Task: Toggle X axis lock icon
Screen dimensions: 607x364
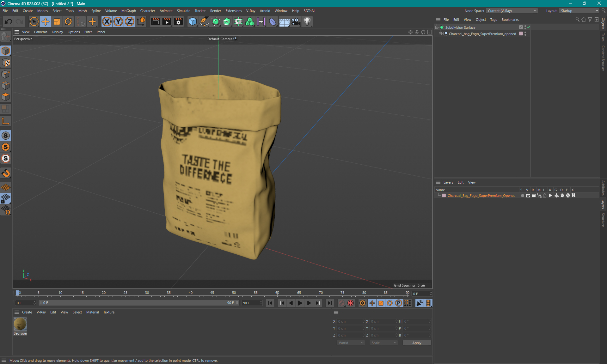Action: tap(107, 21)
